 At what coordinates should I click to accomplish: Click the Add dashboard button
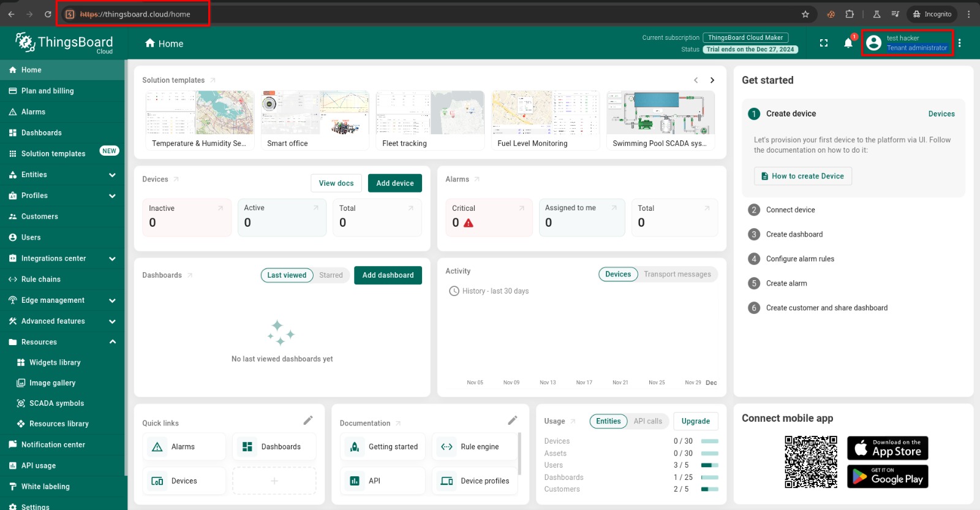tap(388, 275)
